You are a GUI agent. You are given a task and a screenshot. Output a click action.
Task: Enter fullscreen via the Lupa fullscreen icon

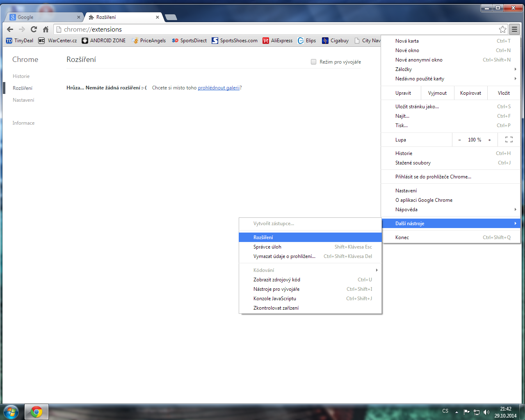(x=509, y=140)
